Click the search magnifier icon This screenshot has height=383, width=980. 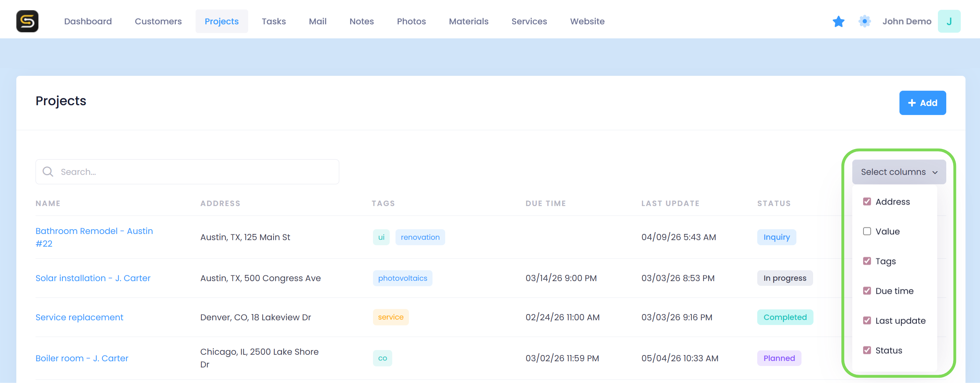click(48, 172)
